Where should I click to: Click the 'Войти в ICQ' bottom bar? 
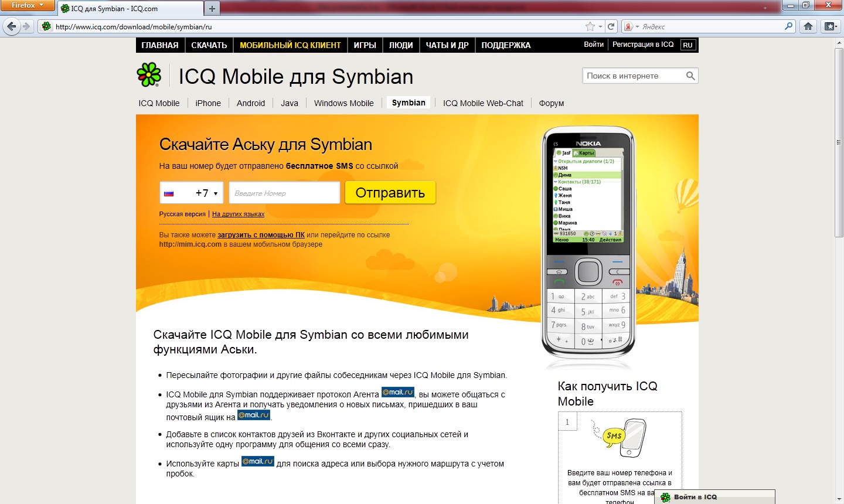pyautogui.click(x=714, y=497)
